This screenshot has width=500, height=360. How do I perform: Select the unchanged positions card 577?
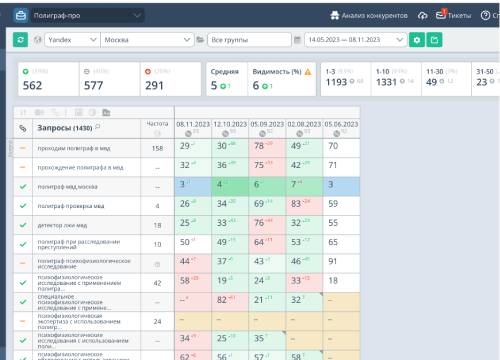110,79
